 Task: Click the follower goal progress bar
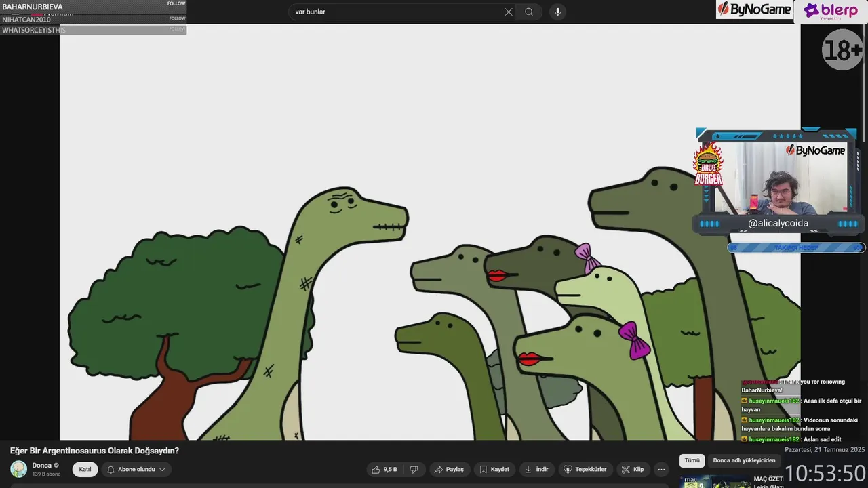(796, 247)
